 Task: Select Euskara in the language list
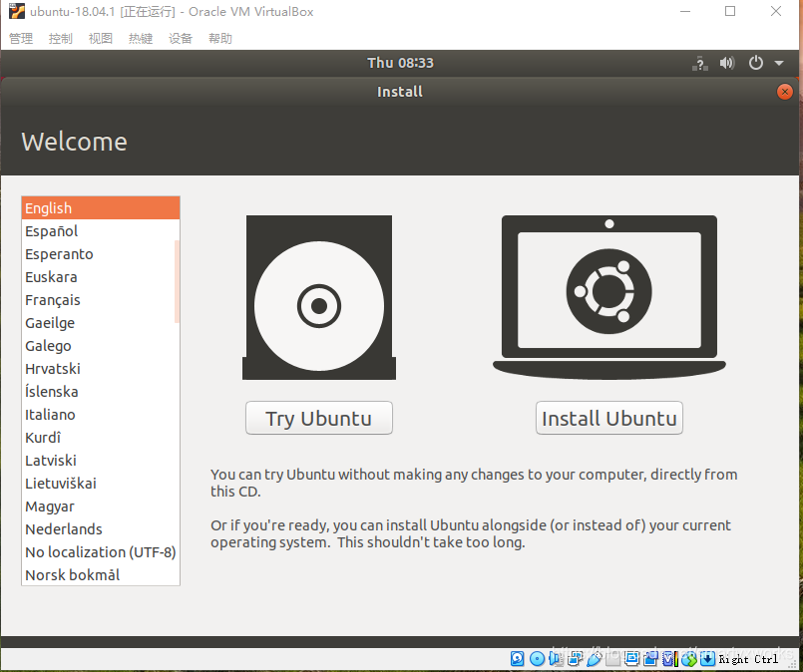101,277
